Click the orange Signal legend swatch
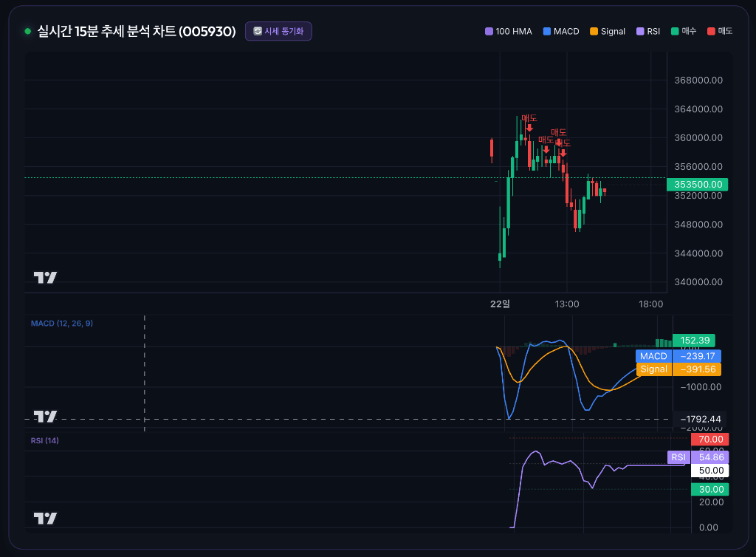The width and height of the screenshot is (756, 557). pyautogui.click(x=594, y=31)
